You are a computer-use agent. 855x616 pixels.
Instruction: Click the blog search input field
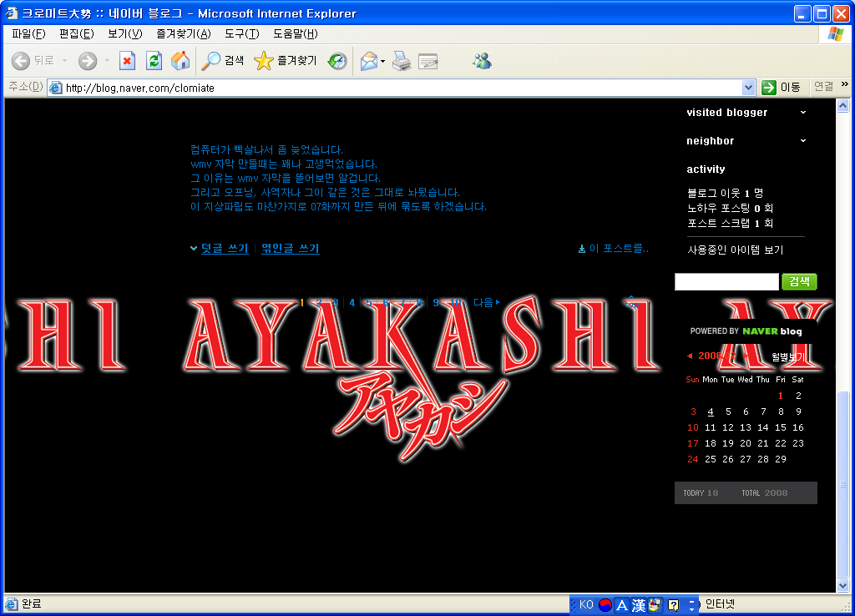click(726, 281)
